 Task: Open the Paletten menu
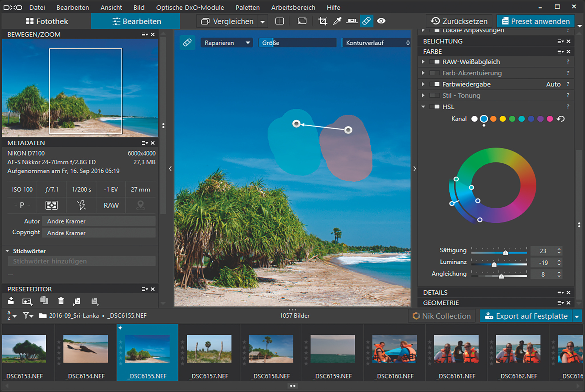point(247,7)
